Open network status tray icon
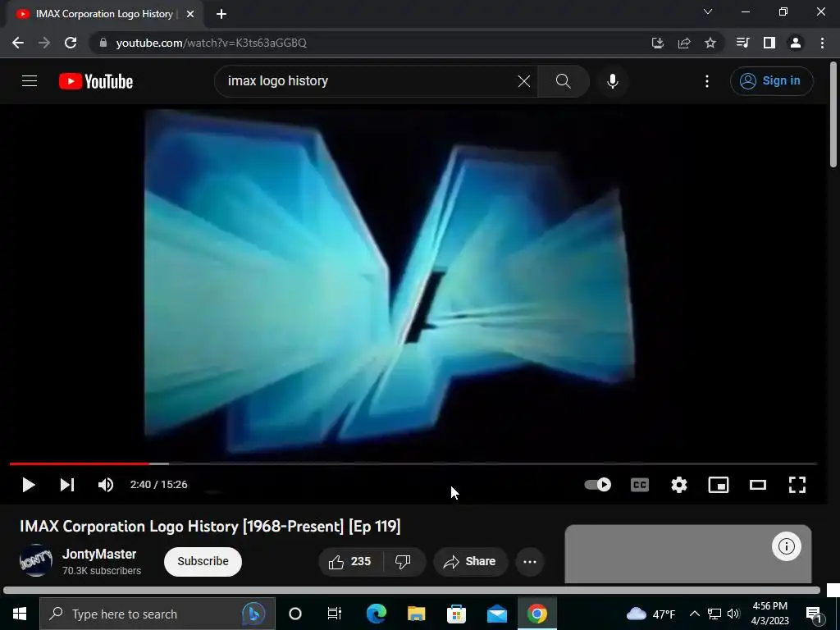This screenshot has width=840, height=630. click(x=714, y=614)
